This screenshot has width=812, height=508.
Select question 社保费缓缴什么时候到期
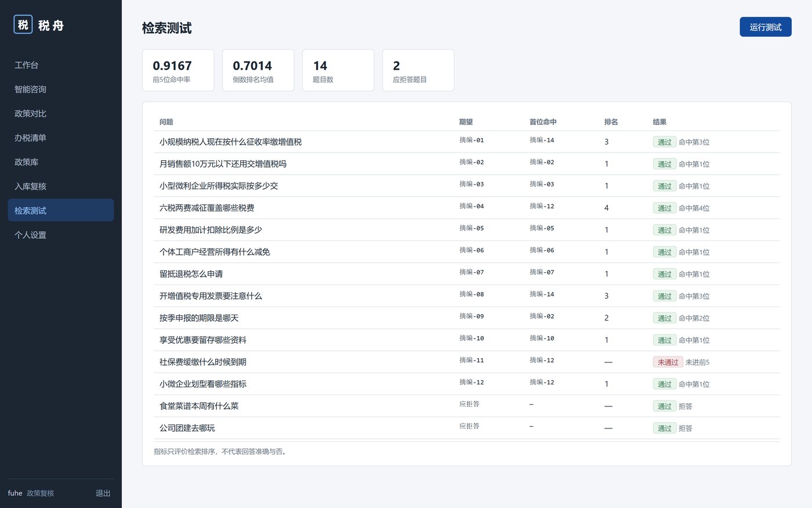(x=203, y=362)
